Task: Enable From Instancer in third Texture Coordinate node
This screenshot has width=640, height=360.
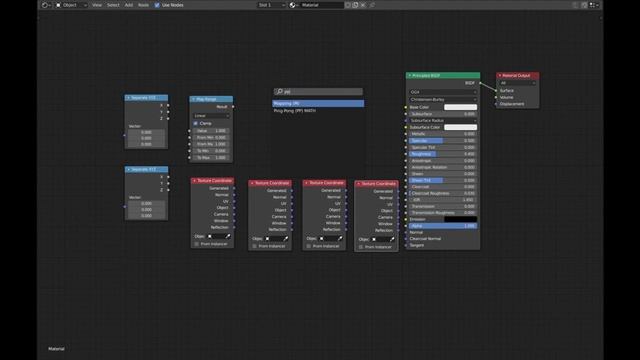Action: click(309, 246)
